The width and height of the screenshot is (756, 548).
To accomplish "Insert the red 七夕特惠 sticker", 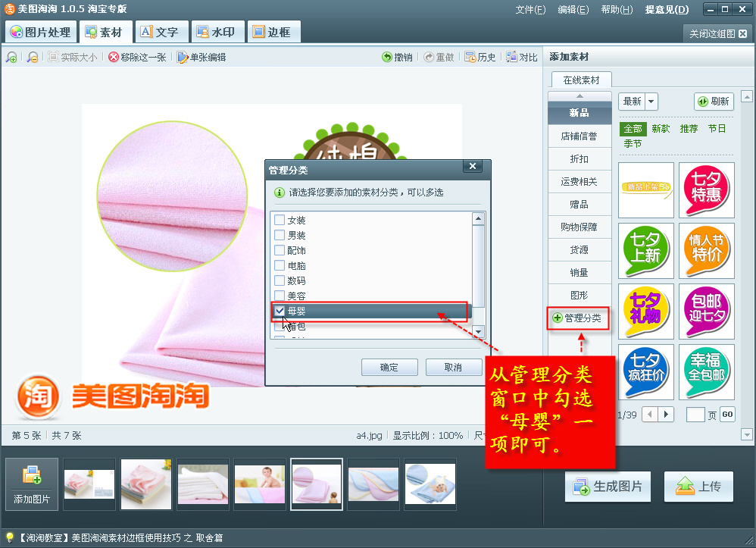I will click(706, 190).
